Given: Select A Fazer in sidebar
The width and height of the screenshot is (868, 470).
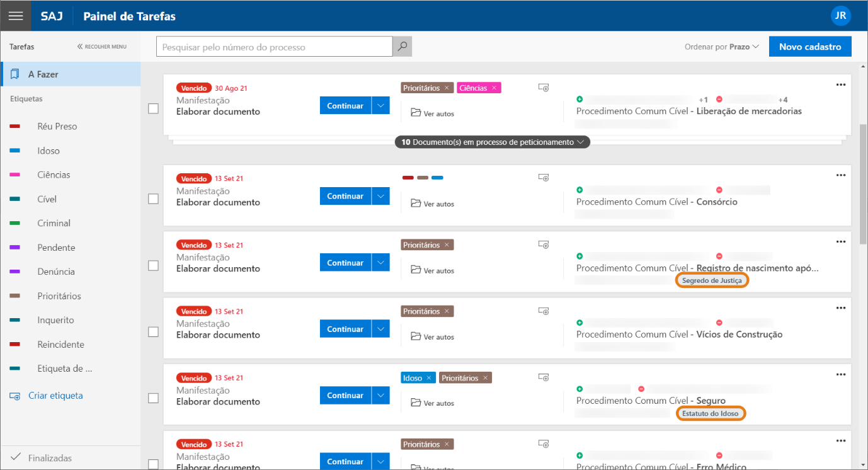Looking at the screenshot, I should [x=43, y=74].
